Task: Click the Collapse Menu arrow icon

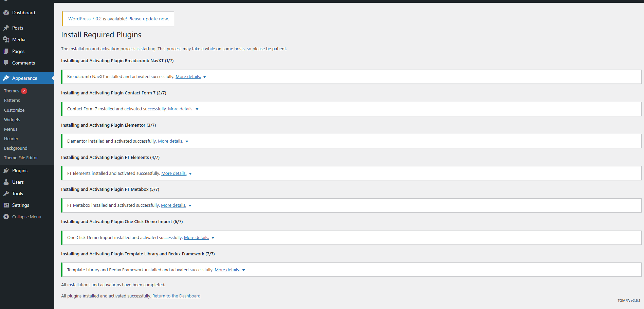Action: coord(6,217)
